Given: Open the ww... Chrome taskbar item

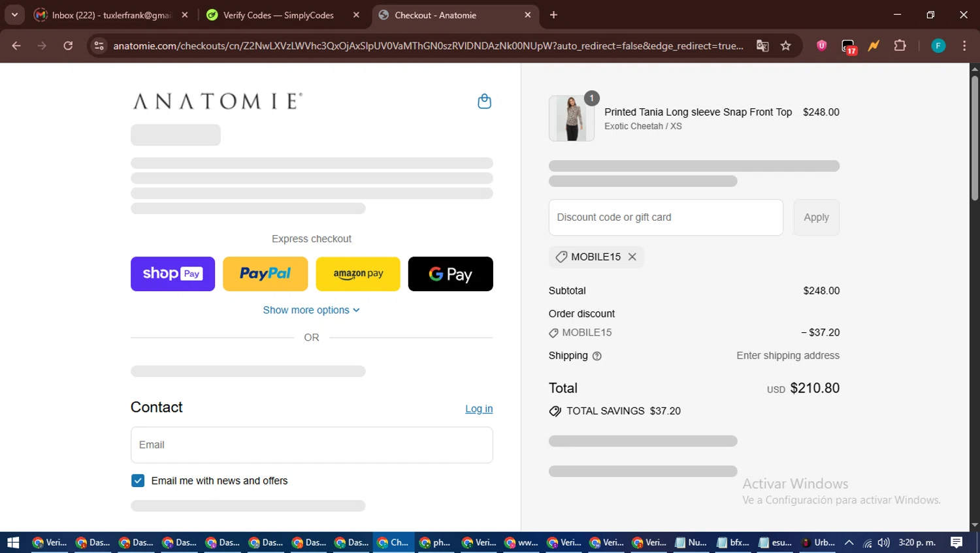Looking at the screenshot, I should point(521,543).
